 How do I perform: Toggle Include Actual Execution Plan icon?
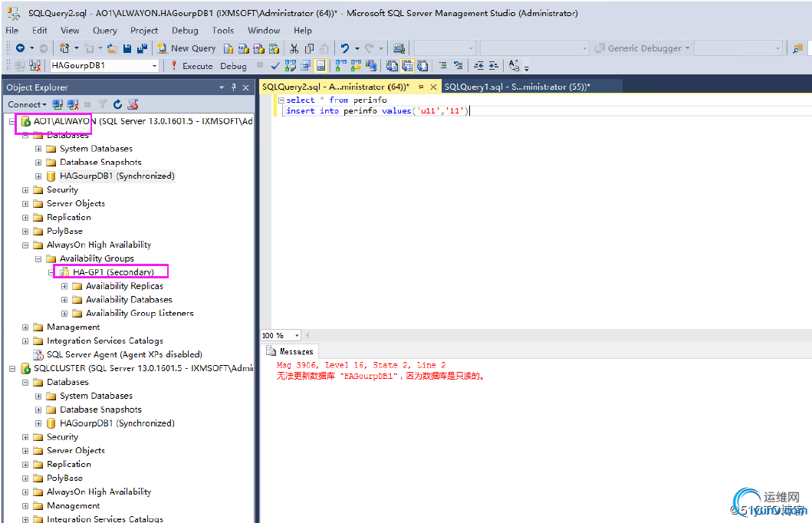[x=340, y=66]
